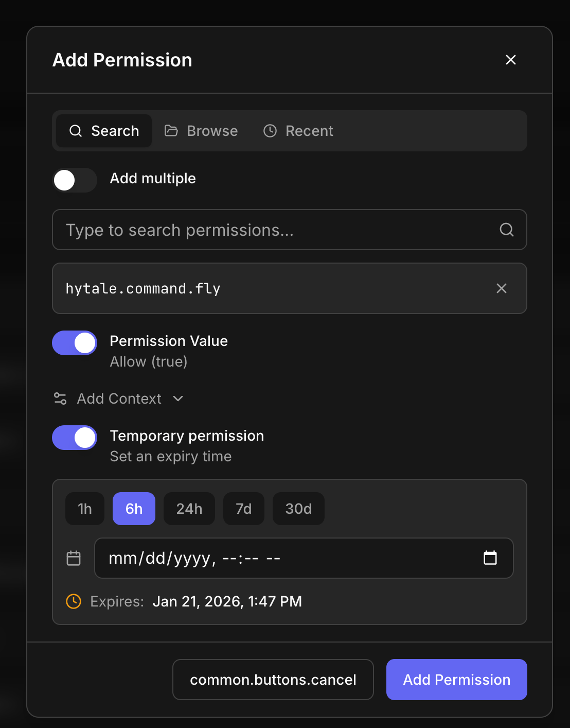Close the Add Permission dialog

510,60
